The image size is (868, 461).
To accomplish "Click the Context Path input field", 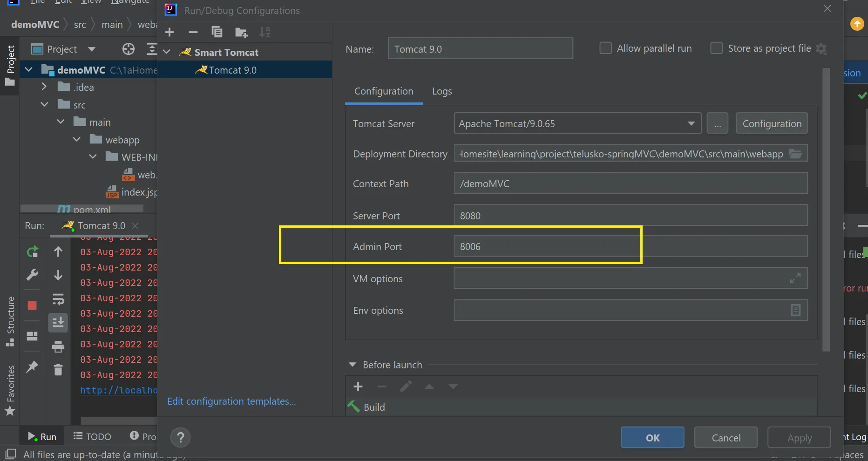I will click(631, 183).
